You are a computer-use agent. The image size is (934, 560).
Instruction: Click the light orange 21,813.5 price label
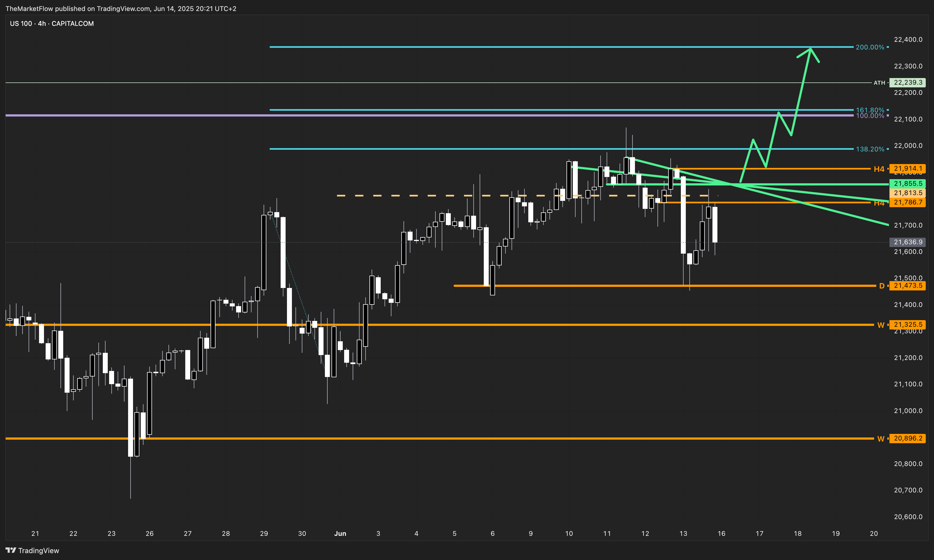908,193
